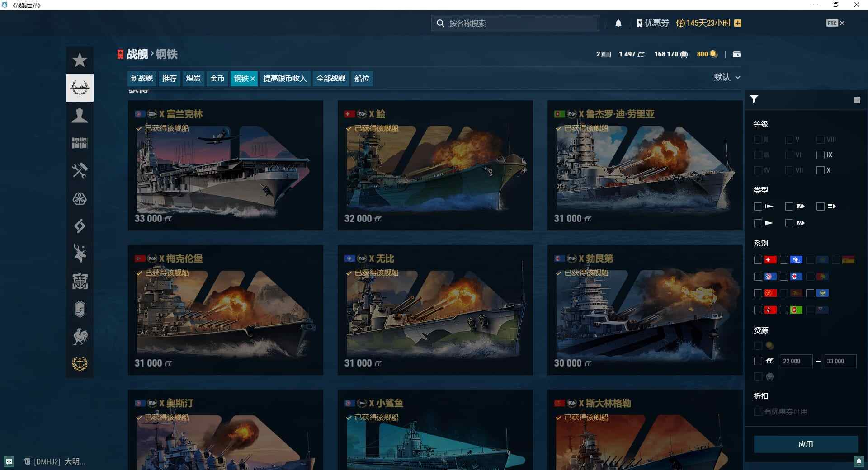This screenshot has width=868, height=470.
Task: Click the ship name search field
Action: (514, 23)
